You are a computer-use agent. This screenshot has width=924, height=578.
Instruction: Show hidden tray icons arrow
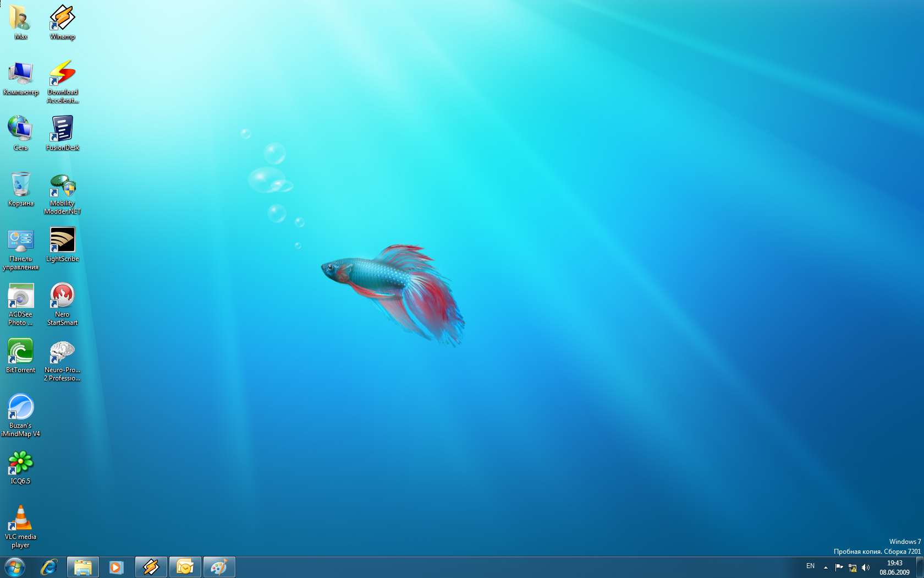(x=826, y=568)
